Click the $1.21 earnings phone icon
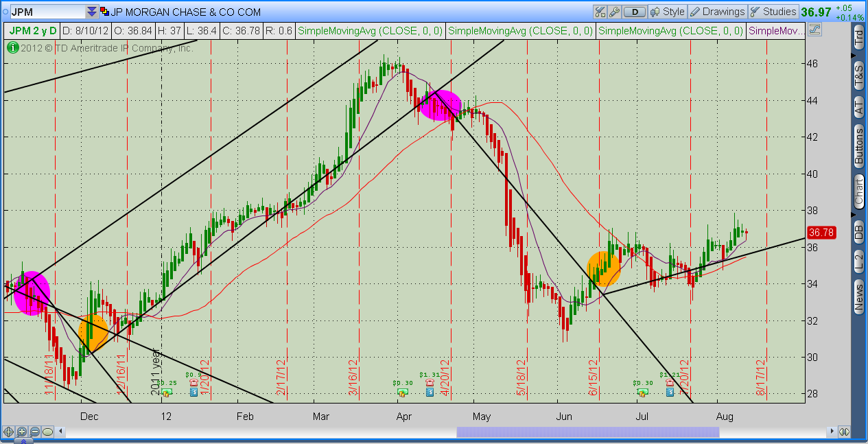This screenshot has width=868, height=444. point(670,383)
